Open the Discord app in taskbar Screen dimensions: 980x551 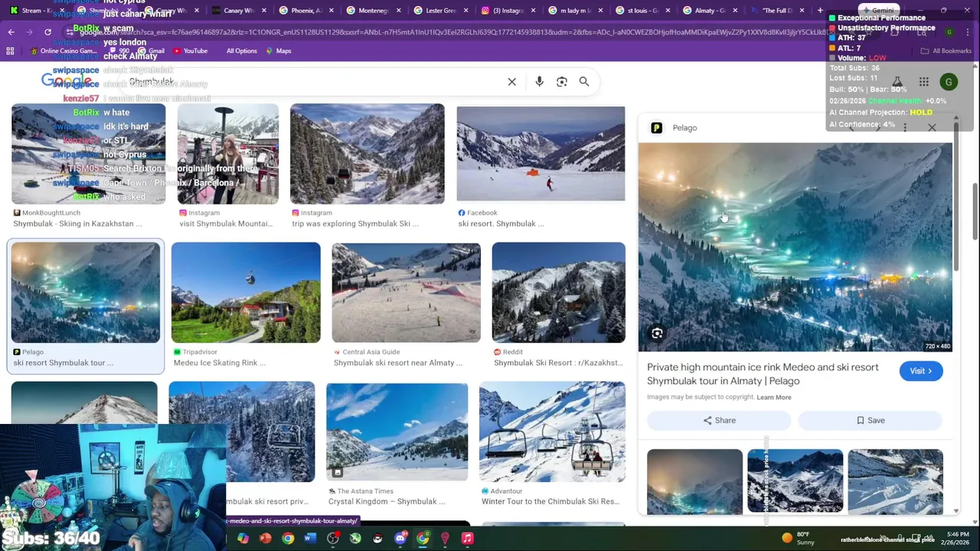(x=400, y=539)
